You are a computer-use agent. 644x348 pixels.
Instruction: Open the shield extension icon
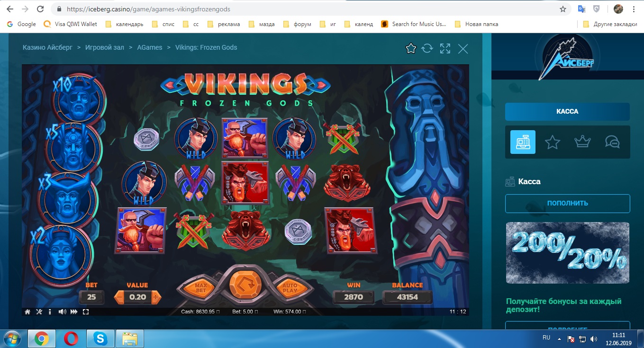598,9
